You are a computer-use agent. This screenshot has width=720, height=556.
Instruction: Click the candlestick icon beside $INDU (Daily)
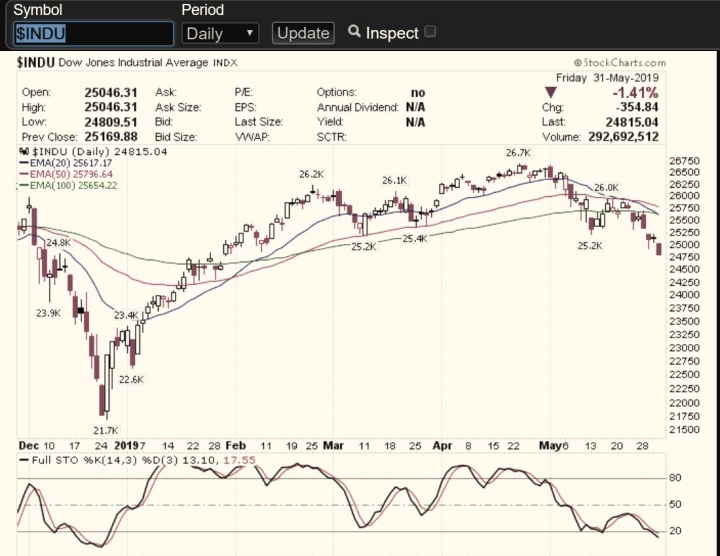tap(24, 151)
